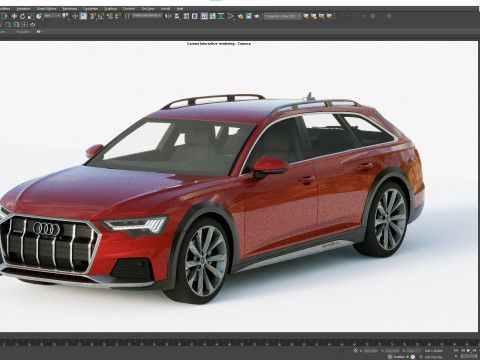Click second render icon after preset dropdown
Viewport: 480px width, 360px height.
(x=314, y=16)
